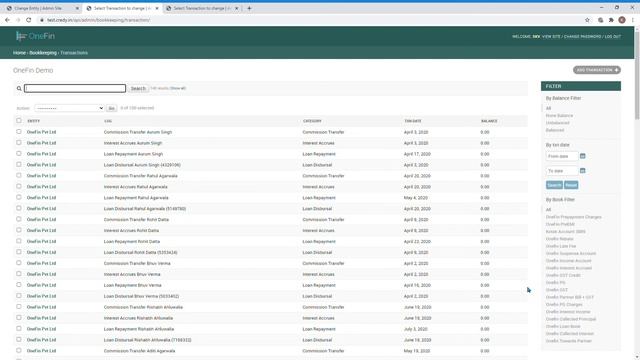Filter by OneFin Loan Book
The height and width of the screenshot is (360, 640).
point(563,326)
